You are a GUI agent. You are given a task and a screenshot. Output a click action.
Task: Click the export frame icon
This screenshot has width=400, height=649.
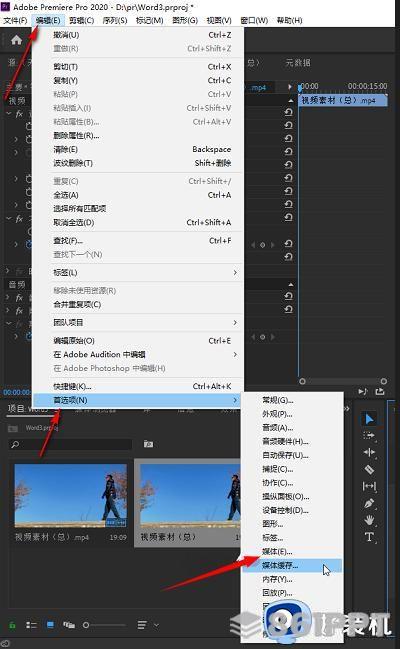(x=380, y=391)
